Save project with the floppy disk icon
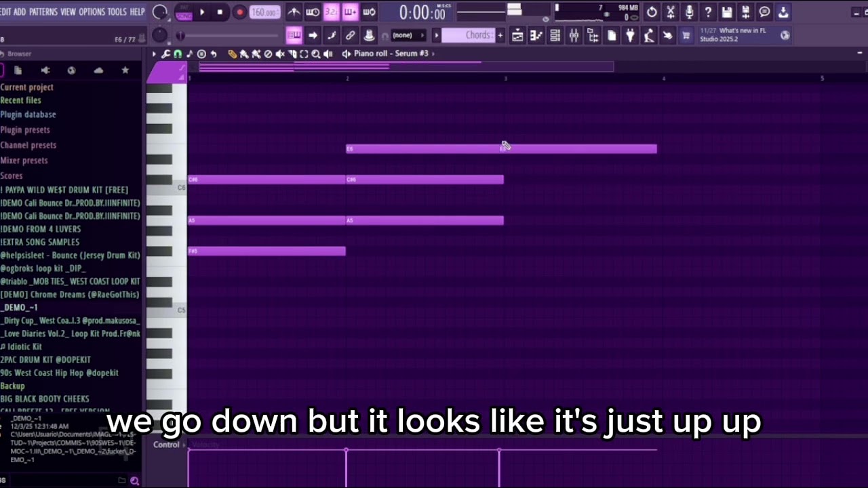This screenshot has height=488, width=868. 727,12
